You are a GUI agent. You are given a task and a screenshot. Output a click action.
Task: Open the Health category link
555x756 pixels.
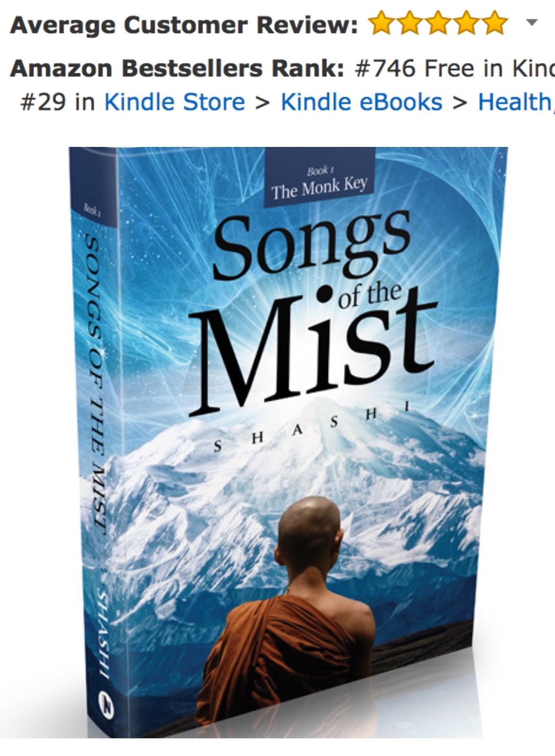pyautogui.click(x=516, y=102)
